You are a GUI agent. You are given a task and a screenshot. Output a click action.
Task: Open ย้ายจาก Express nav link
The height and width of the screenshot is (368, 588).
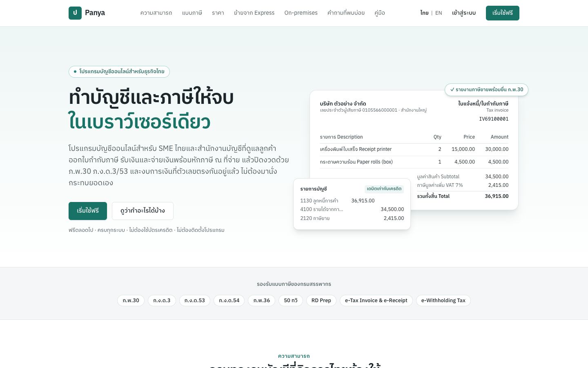(x=254, y=13)
